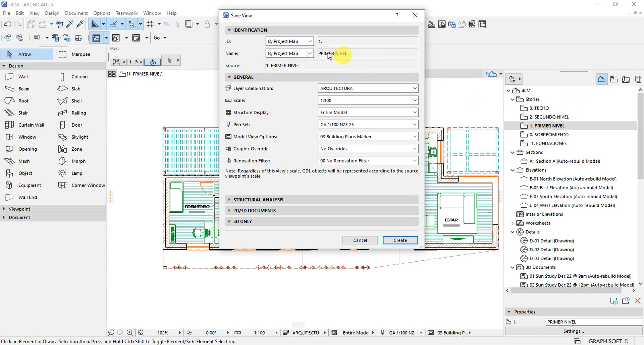Open the Teamwork menu

pyautogui.click(x=126, y=13)
